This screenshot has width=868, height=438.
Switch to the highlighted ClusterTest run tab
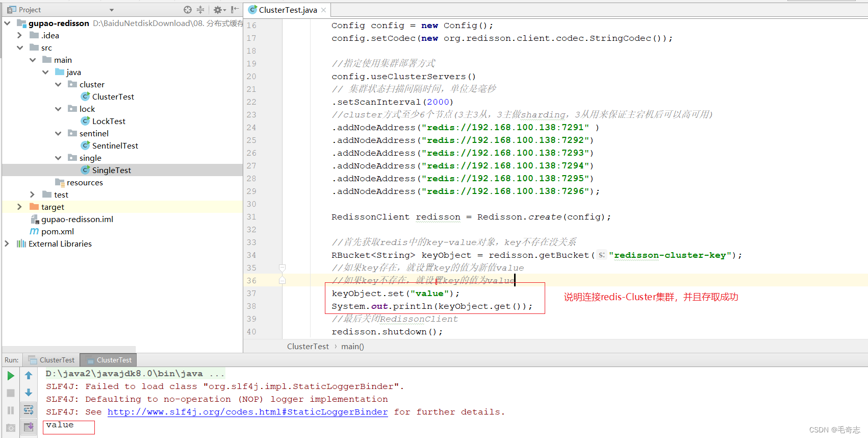click(x=109, y=360)
